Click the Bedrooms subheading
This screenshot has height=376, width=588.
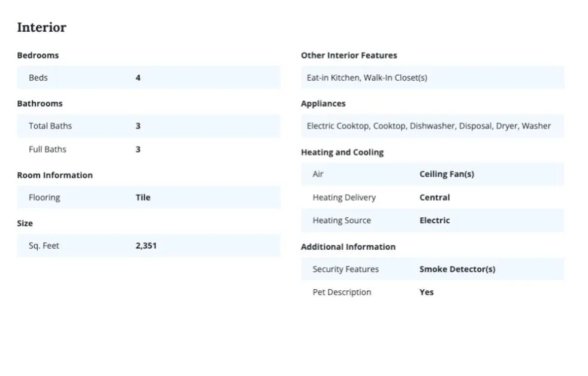pyautogui.click(x=38, y=56)
